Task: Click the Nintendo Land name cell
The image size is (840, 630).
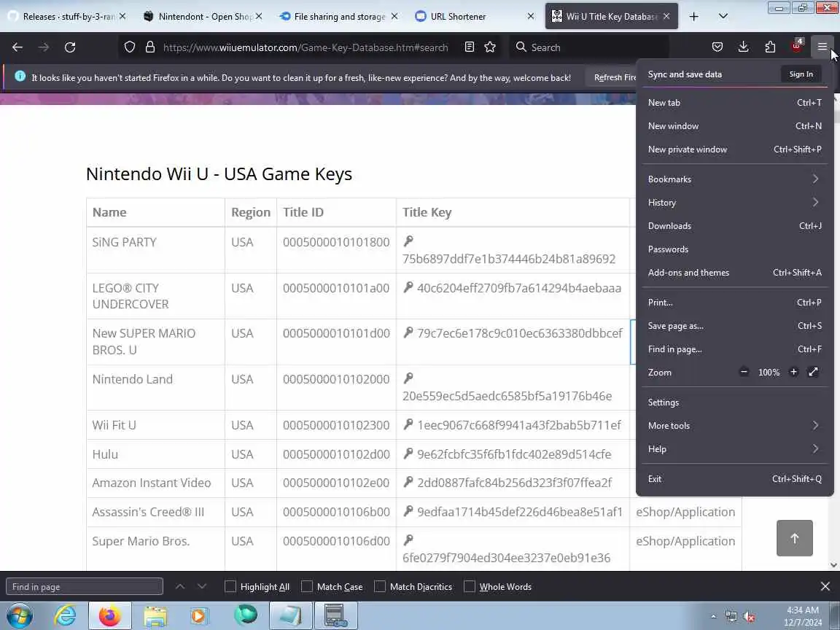Action: (x=155, y=387)
